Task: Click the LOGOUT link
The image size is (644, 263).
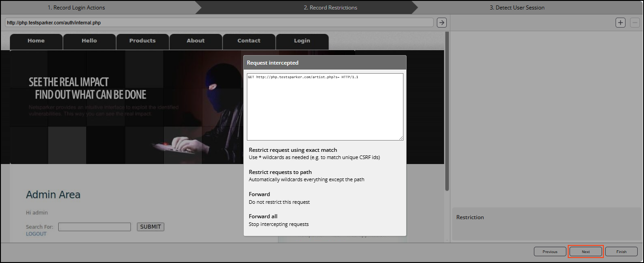Action: (x=36, y=234)
